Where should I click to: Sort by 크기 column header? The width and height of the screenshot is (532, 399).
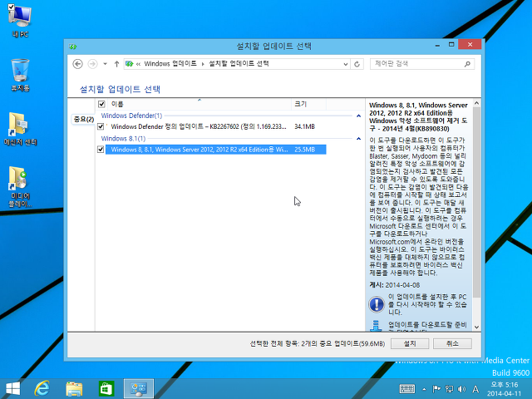pos(308,104)
